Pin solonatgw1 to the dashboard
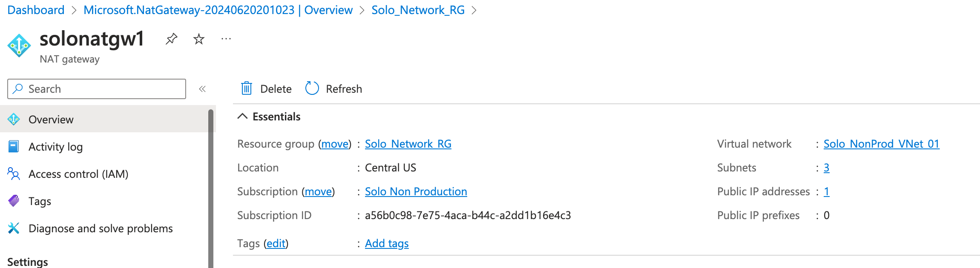Image resolution: width=980 pixels, height=268 pixels. (171, 39)
